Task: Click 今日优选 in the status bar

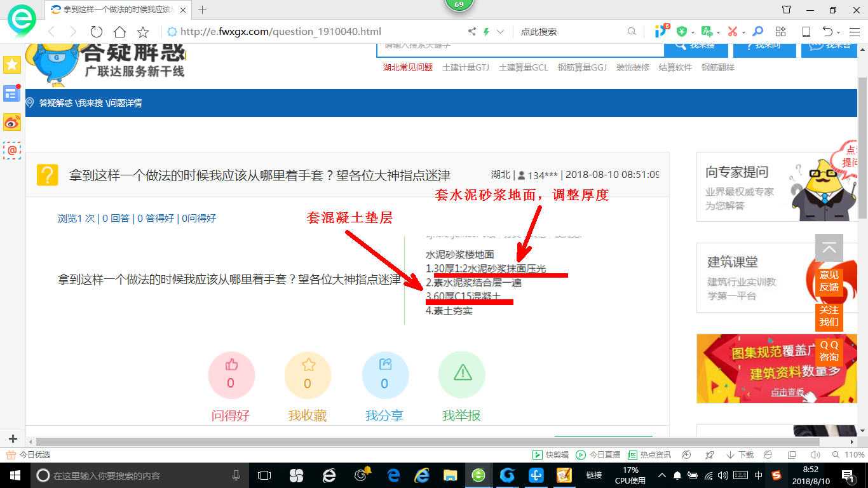Action: [x=28, y=455]
